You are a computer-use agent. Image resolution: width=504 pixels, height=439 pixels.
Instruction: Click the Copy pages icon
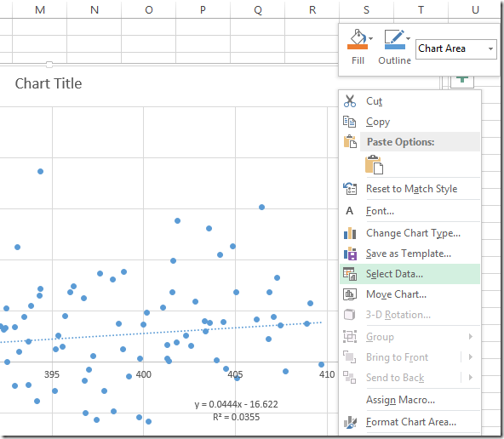pos(350,122)
